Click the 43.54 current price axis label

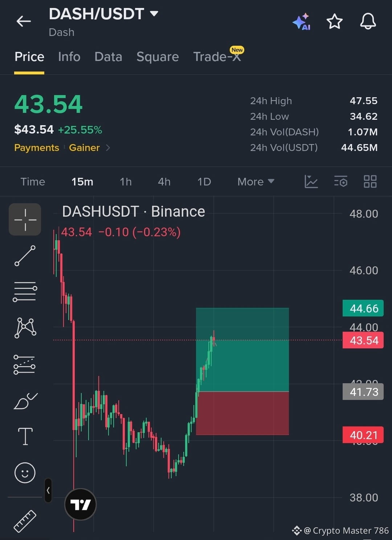coord(363,340)
